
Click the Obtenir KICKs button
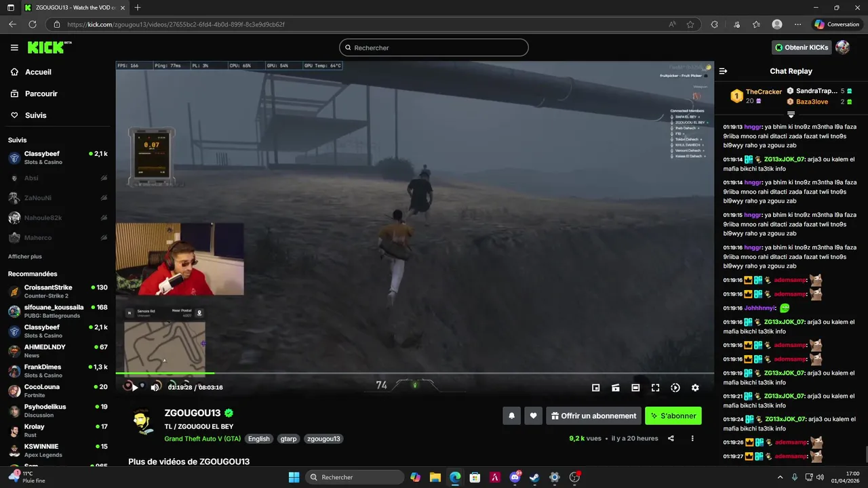802,47
